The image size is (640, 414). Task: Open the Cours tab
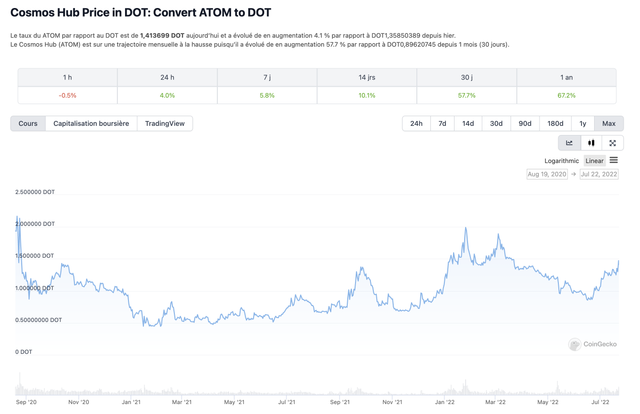[x=28, y=123]
